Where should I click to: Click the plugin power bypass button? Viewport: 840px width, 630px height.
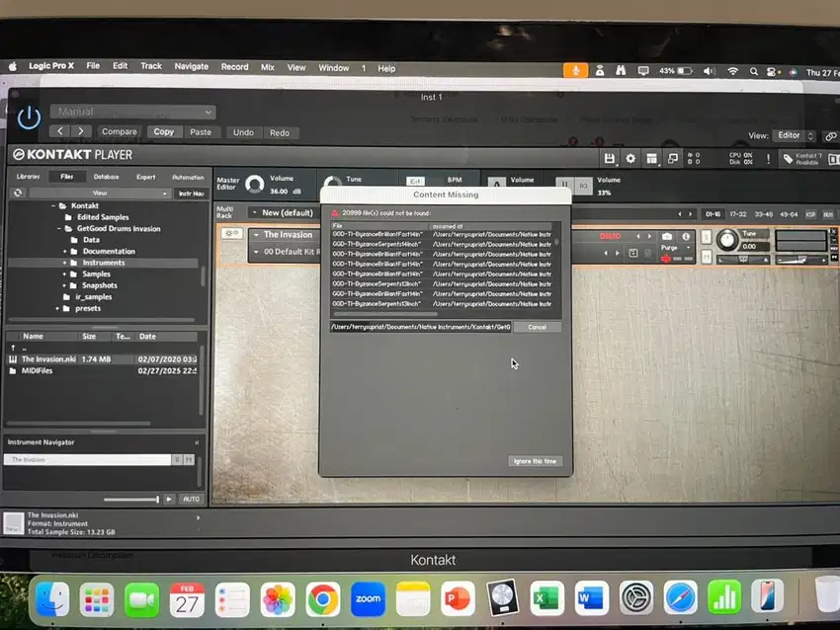[x=29, y=118]
